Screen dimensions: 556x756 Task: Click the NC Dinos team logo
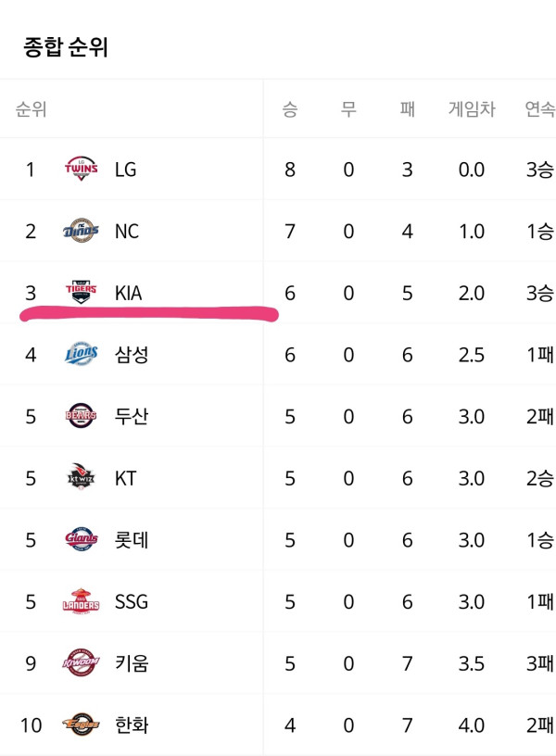click(81, 231)
